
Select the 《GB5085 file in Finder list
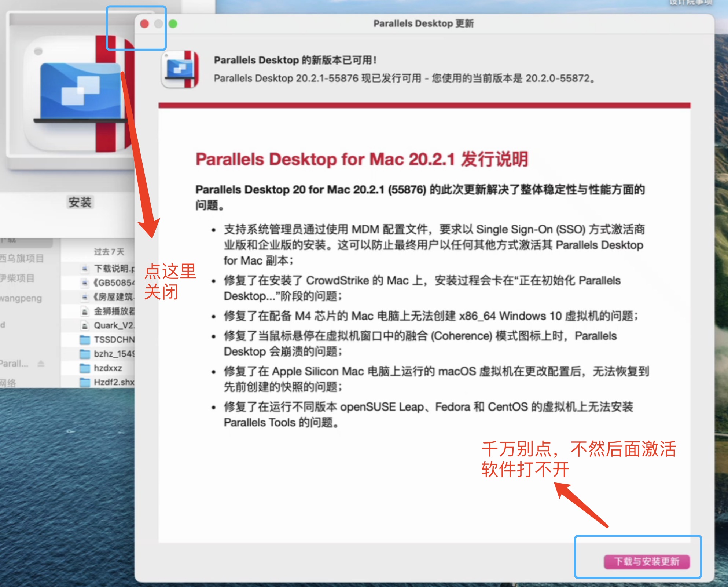click(114, 282)
